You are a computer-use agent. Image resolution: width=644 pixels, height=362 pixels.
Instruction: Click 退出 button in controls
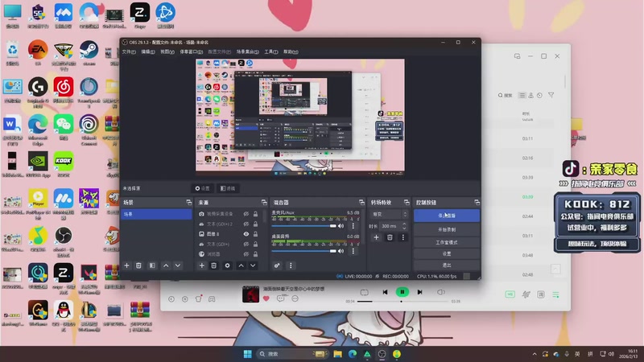(447, 265)
